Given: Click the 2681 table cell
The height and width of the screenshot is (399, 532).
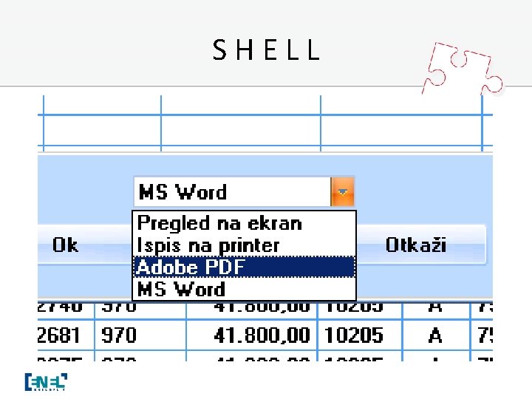Looking at the screenshot, I should (x=66, y=335).
